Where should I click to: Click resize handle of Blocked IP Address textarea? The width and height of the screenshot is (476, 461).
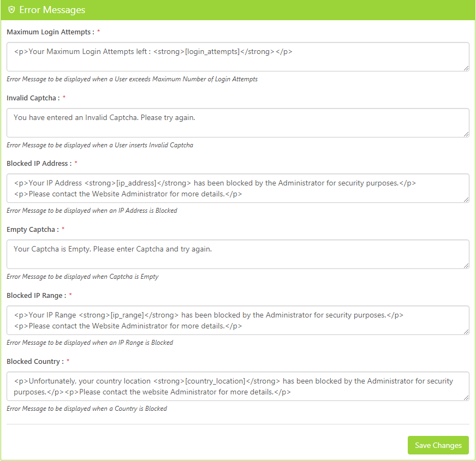(466, 200)
